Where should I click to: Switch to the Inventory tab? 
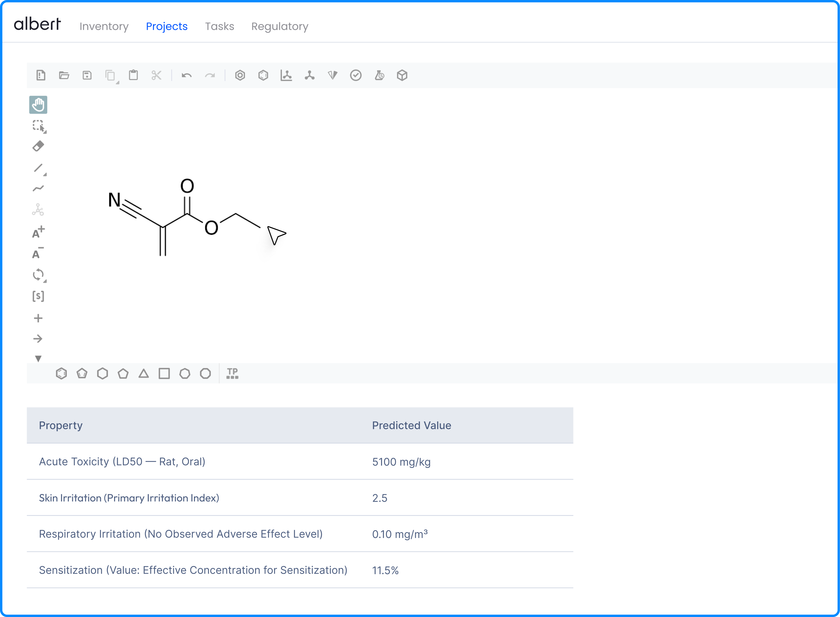point(104,26)
